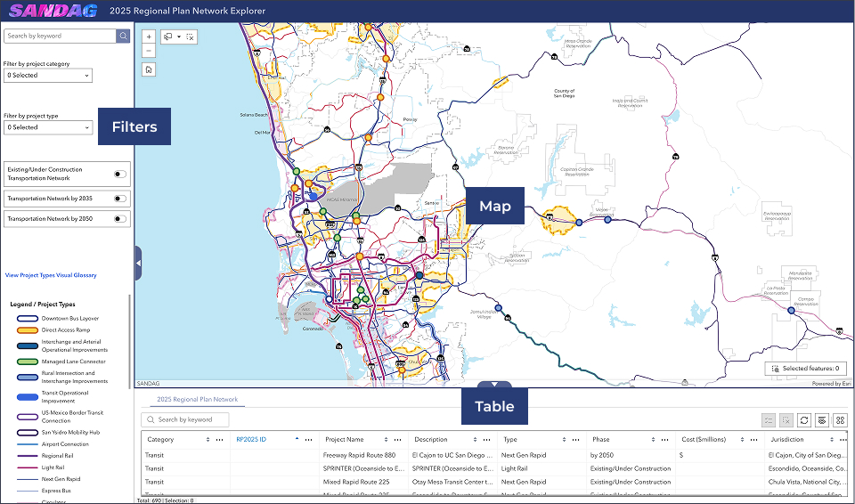Open View Project Types Visual Glossary link
Screen dimensions: 855x504
click(51, 275)
